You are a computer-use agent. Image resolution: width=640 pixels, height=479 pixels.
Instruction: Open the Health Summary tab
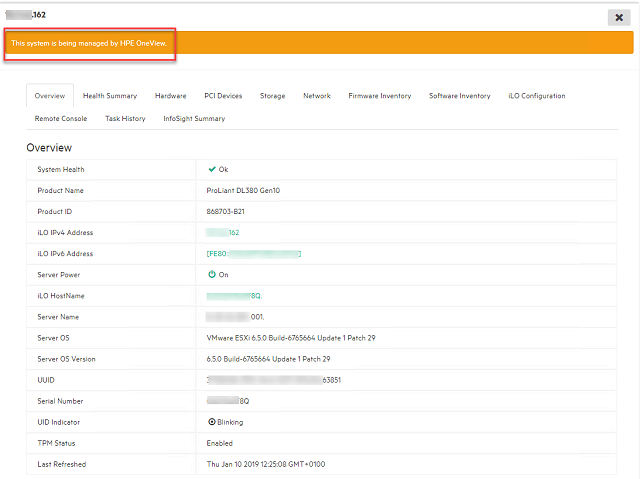pos(110,96)
